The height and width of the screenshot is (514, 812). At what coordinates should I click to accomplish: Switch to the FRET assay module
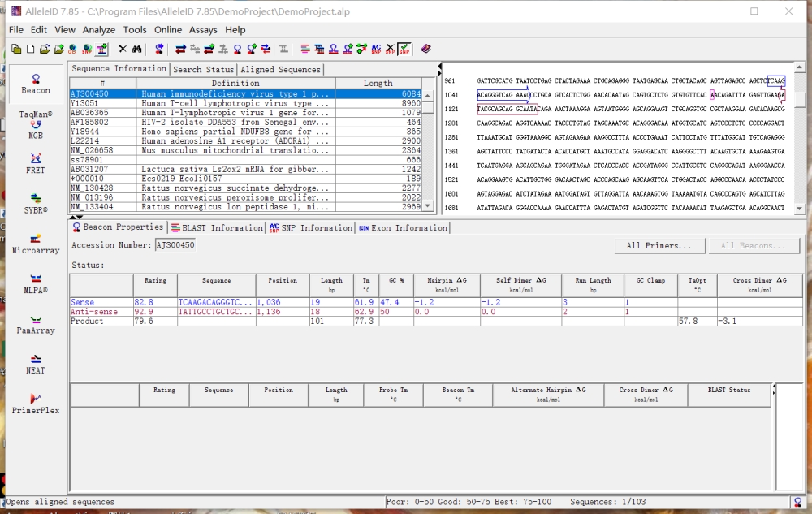[35, 163]
